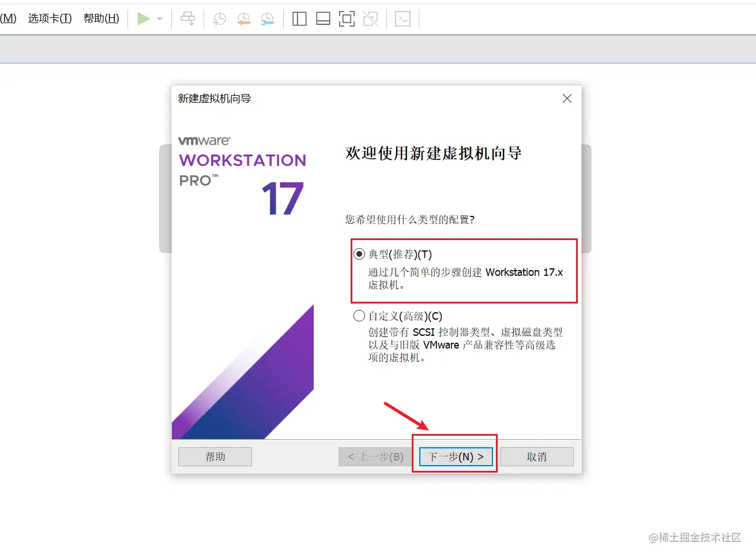The image size is (756, 558).
Task: Close the 新建虚拟机向导 dialog
Action: (x=567, y=99)
